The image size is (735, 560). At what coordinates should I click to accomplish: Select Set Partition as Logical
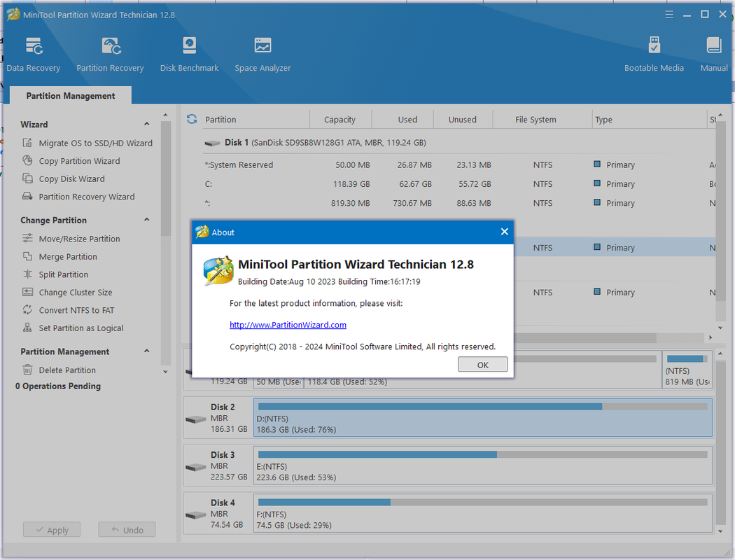click(73, 328)
